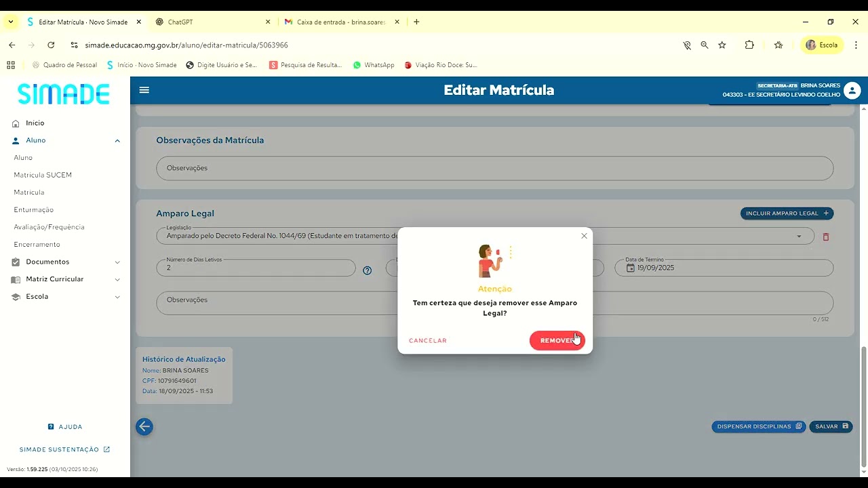
Task: Open the Chrome apps grid icon
Action: pyautogui.click(x=11, y=65)
